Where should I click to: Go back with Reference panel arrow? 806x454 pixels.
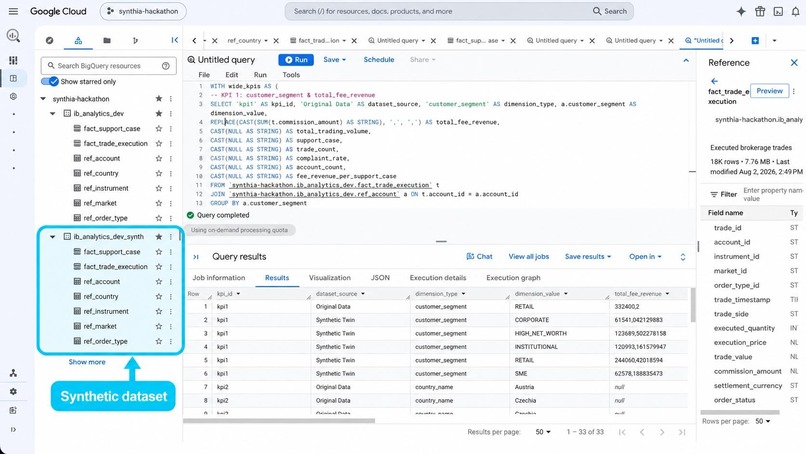tap(714, 81)
